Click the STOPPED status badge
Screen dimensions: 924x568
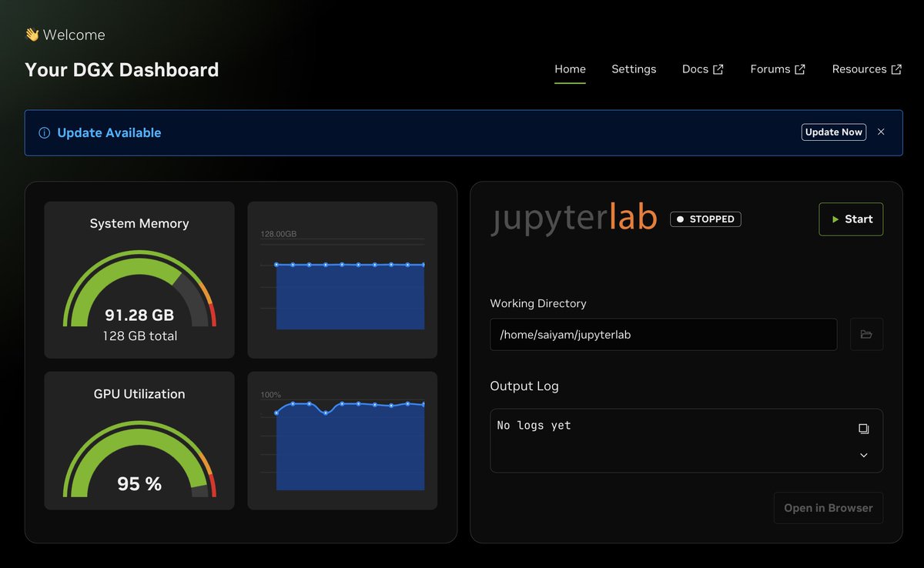coord(705,219)
